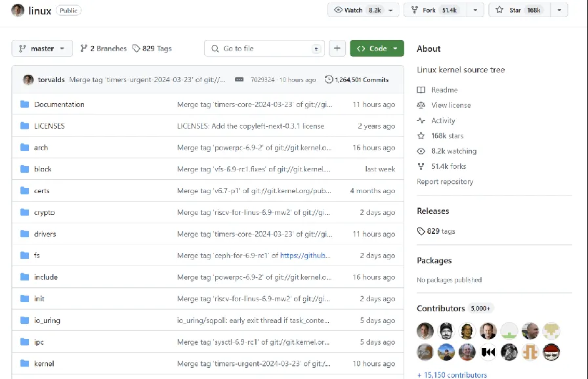Open the block folder
The height and width of the screenshot is (379, 588).
point(43,169)
